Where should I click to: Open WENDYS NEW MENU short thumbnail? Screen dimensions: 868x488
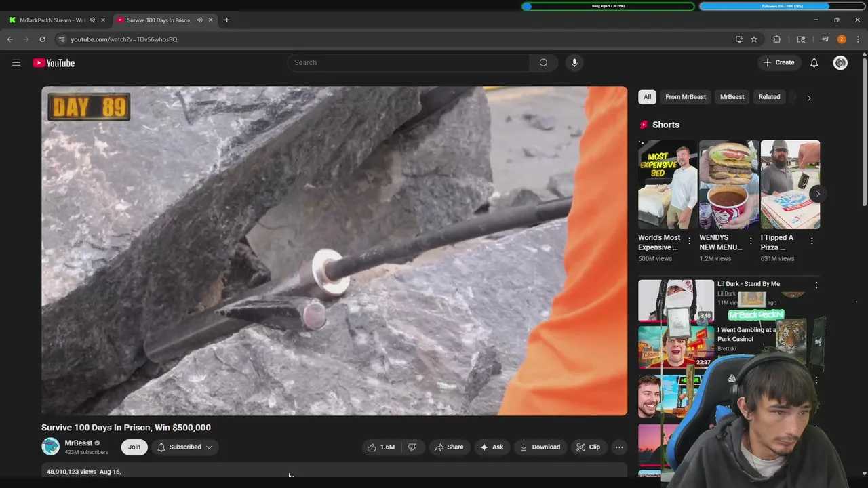point(729,184)
